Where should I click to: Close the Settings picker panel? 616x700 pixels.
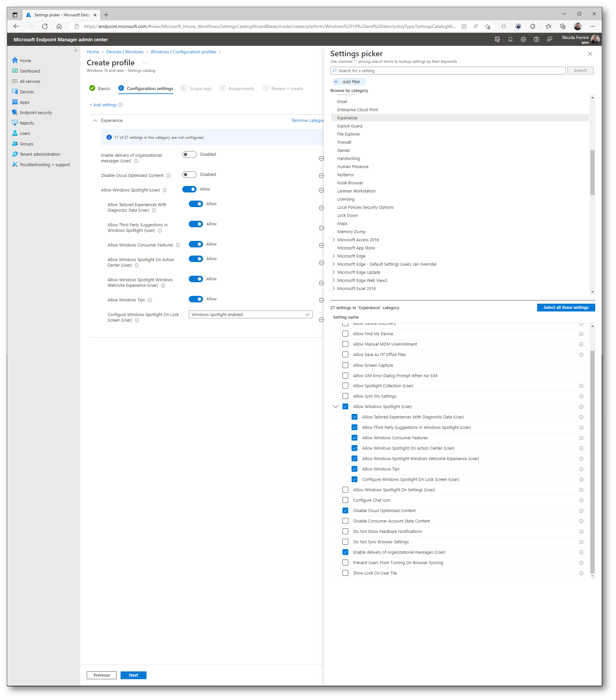pyautogui.click(x=590, y=54)
